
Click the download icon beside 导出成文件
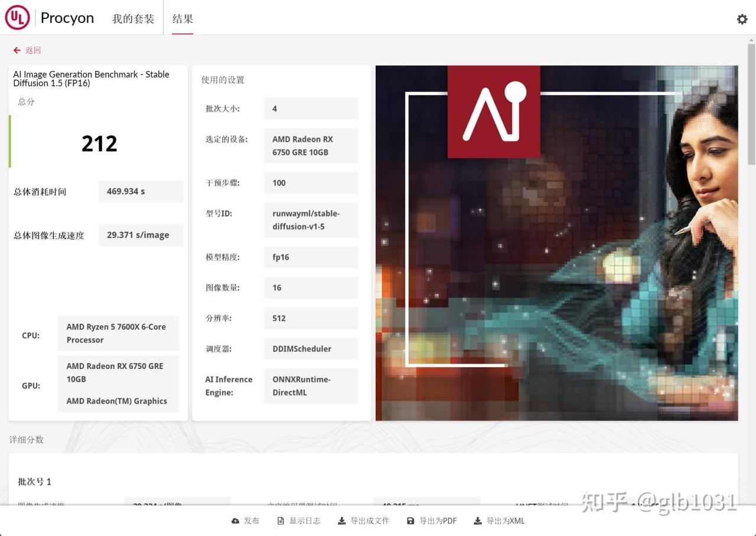[341, 521]
